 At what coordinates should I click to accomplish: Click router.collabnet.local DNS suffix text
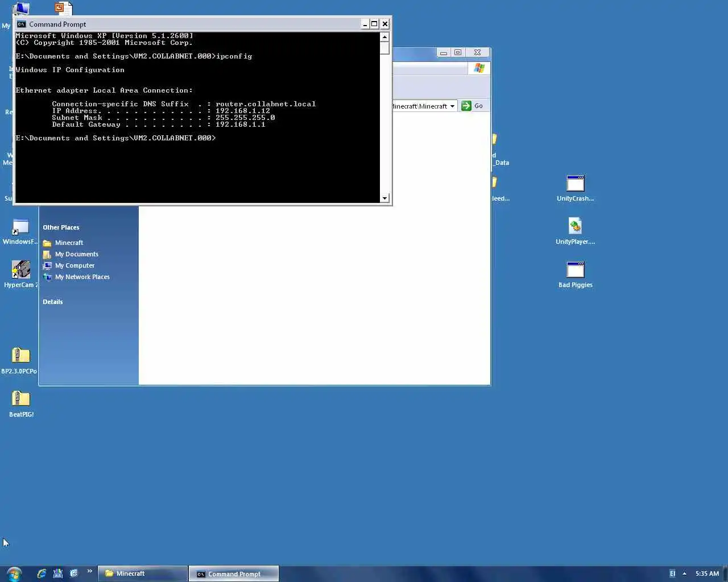click(x=266, y=104)
